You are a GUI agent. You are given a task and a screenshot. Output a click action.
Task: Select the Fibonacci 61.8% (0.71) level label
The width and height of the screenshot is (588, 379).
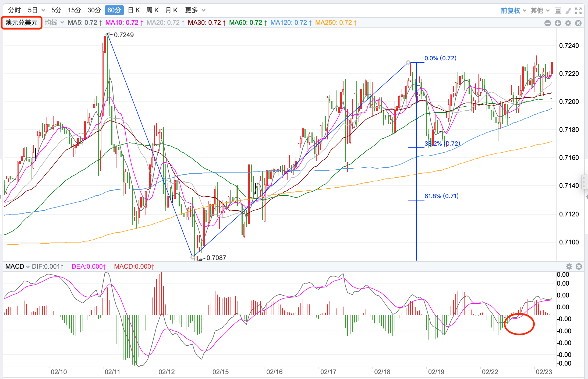(x=441, y=196)
